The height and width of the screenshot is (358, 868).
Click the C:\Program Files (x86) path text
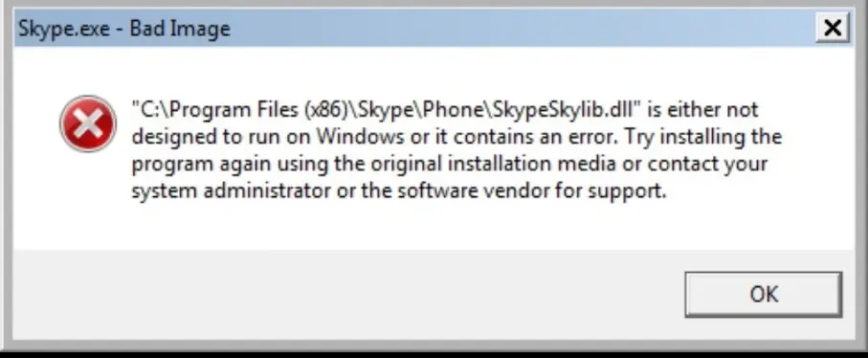pos(246,110)
